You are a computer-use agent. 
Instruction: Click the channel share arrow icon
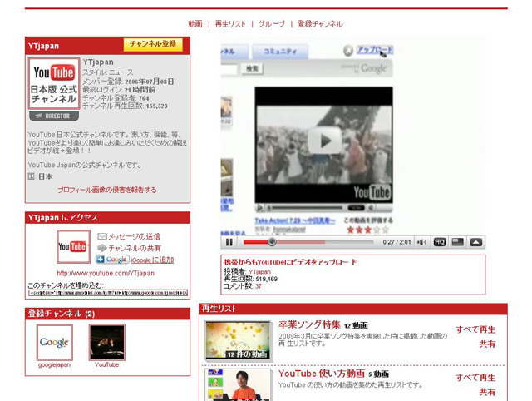click(x=102, y=248)
